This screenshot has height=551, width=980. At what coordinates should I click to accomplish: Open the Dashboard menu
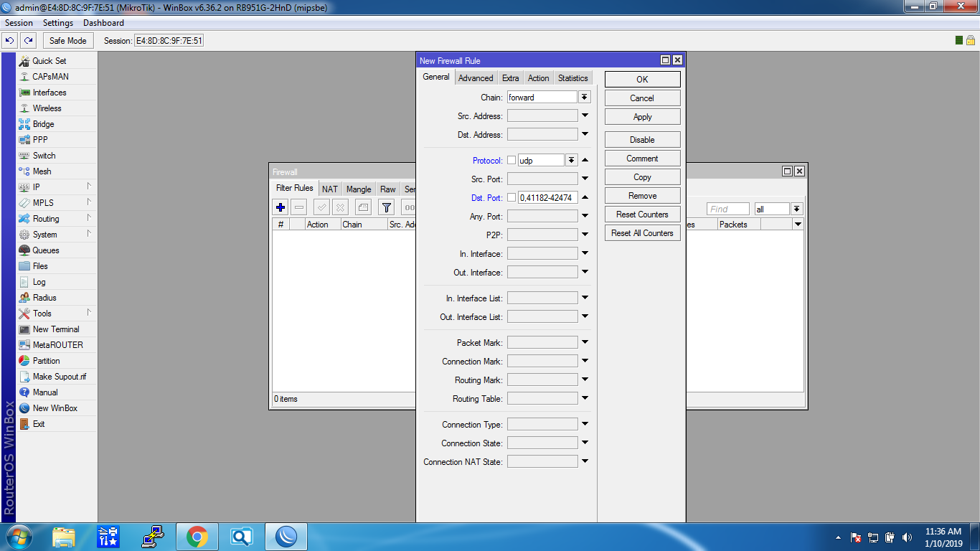(x=103, y=23)
